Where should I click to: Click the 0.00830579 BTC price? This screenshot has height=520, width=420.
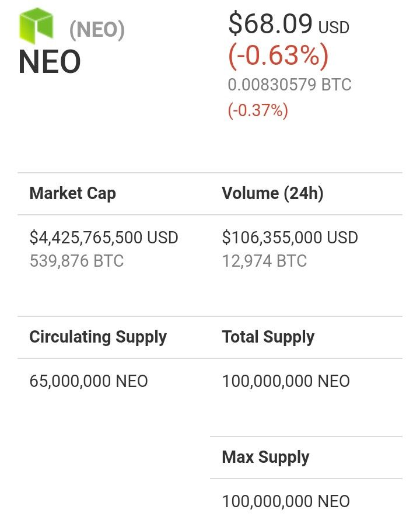[289, 85]
